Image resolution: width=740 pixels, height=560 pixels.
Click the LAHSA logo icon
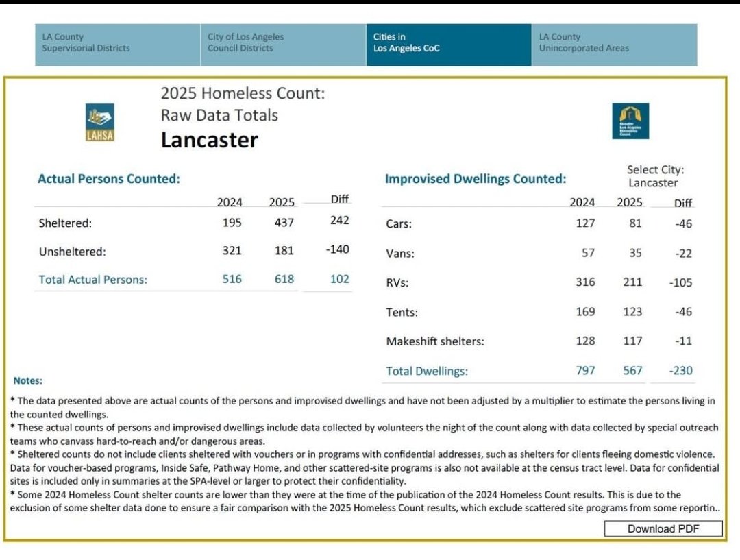[100, 122]
